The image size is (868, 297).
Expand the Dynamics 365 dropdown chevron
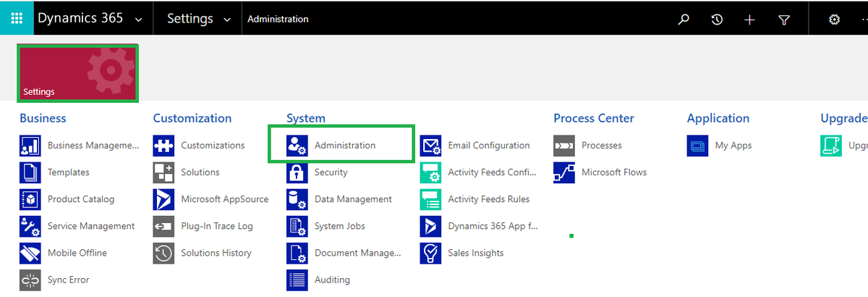click(138, 20)
